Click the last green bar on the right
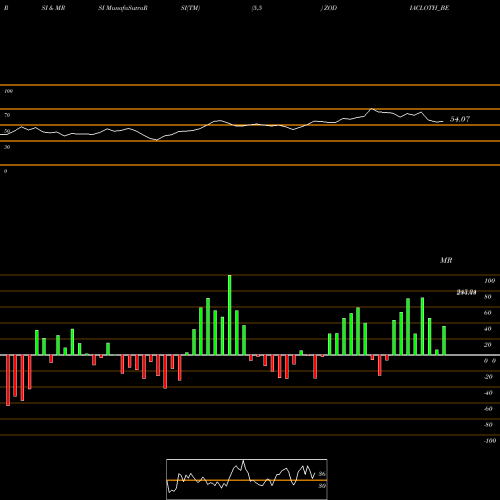The image size is (500, 500). (x=444, y=341)
